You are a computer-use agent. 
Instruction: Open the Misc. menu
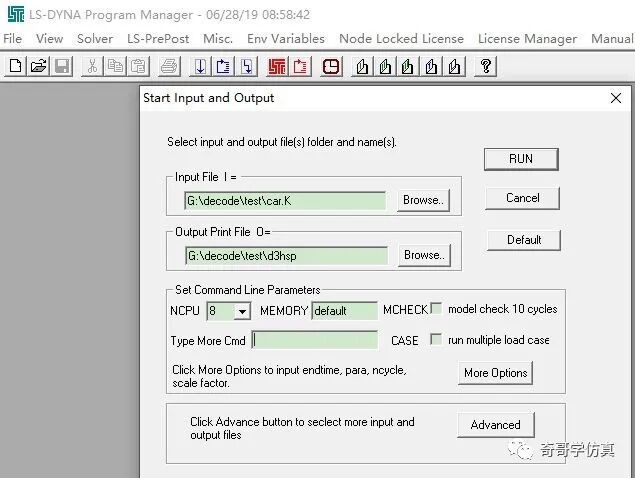click(218, 38)
